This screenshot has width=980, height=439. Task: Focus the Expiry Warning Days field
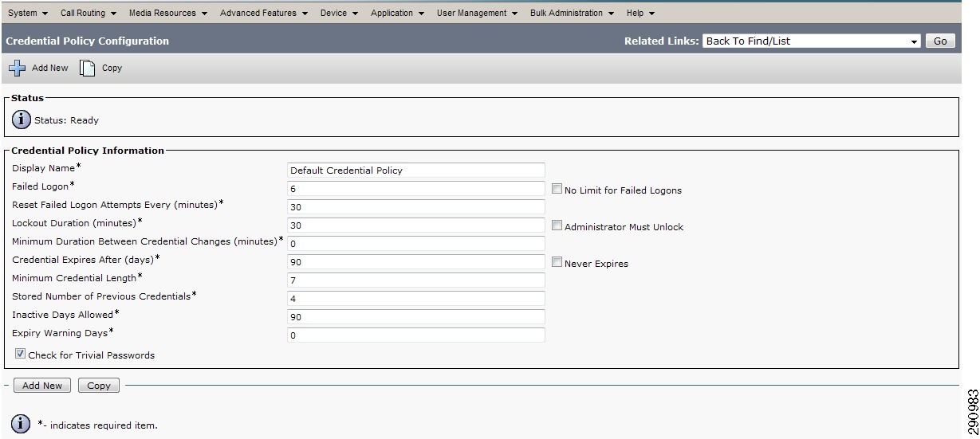tap(416, 335)
